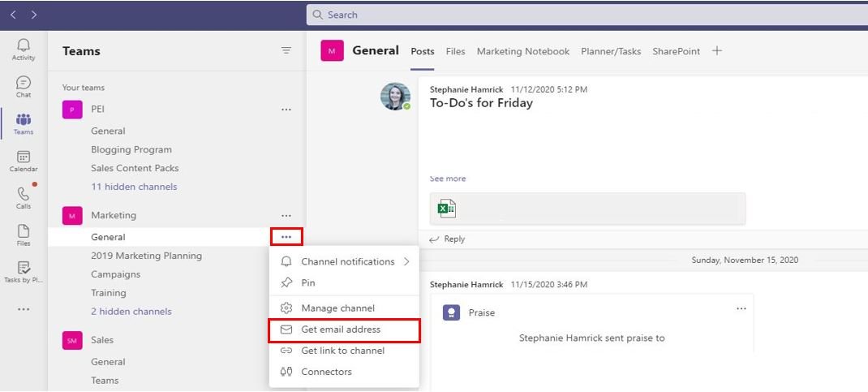Select the Sales team name

pos(102,340)
